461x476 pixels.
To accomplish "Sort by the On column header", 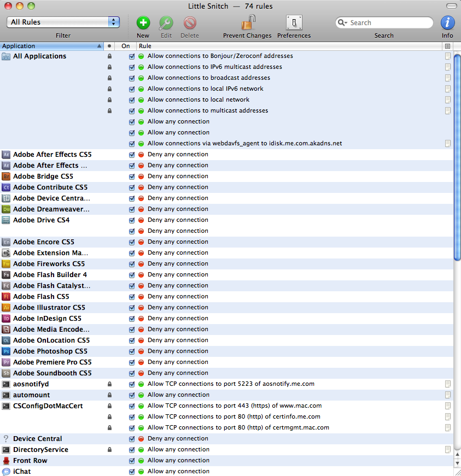I will click(125, 46).
